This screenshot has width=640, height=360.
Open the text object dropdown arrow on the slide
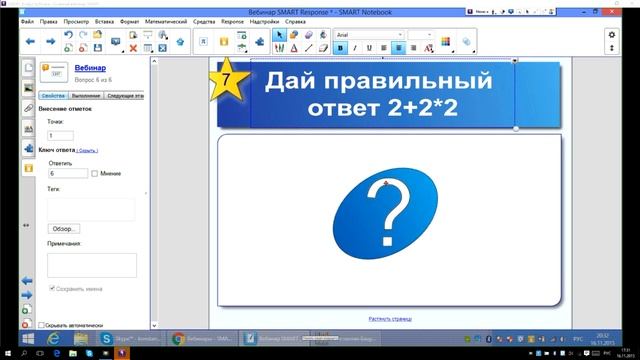(514, 61)
